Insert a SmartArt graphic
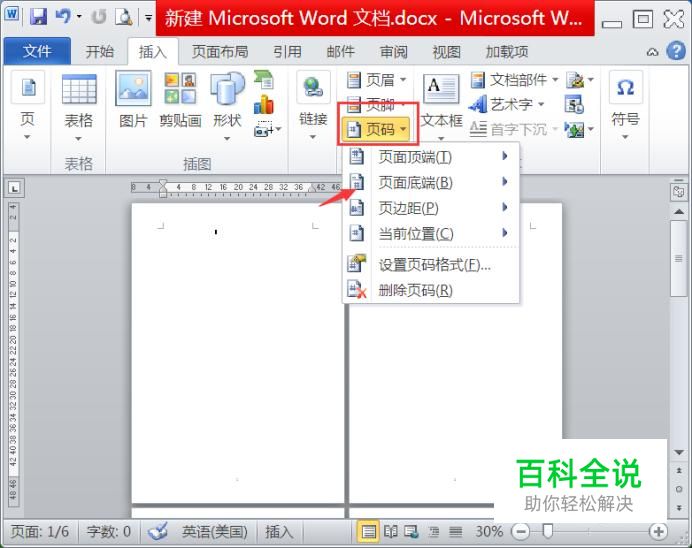The width and height of the screenshot is (692, 548). pyautogui.click(x=264, y=80)
